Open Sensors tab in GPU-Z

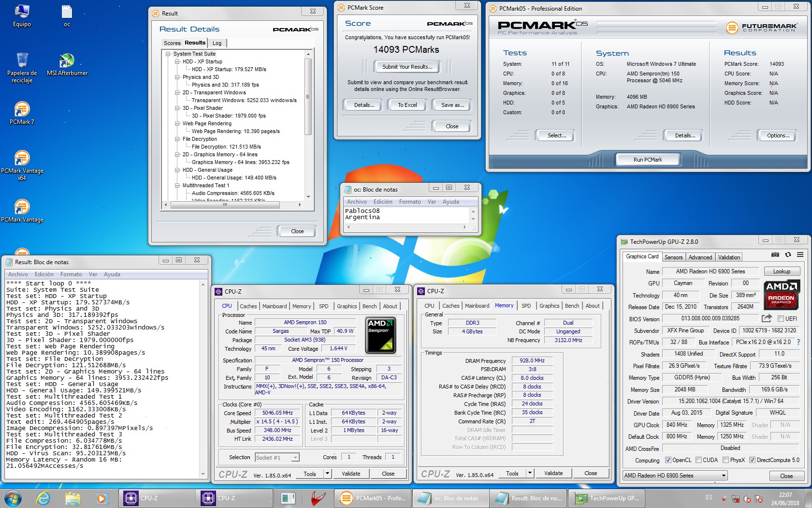click(x=673, y=257)
